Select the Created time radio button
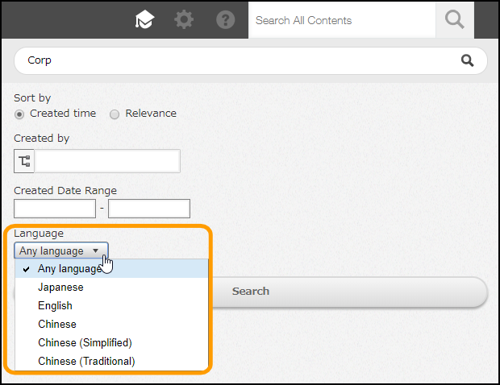Screen dimensions: 500x385 (19, 114)
